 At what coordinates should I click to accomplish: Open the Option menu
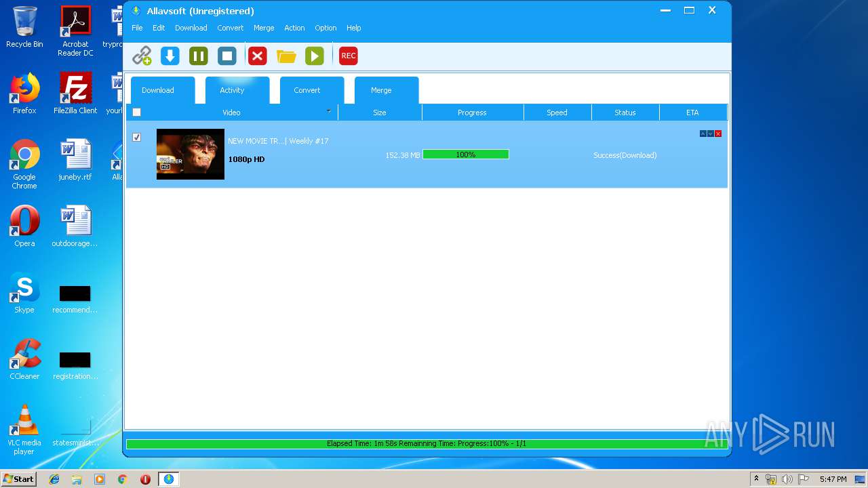pyautogui.click(x=325, y=28)
